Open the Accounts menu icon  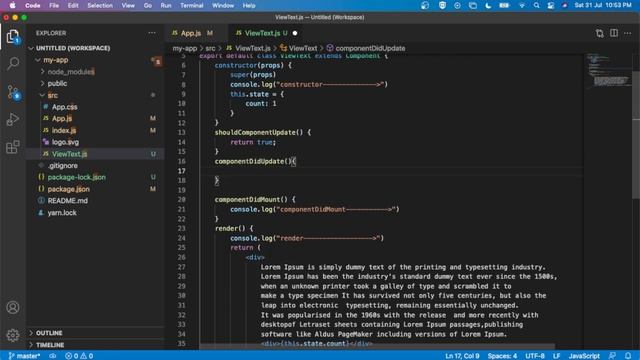pyautogui.click(x=13, y=307)
